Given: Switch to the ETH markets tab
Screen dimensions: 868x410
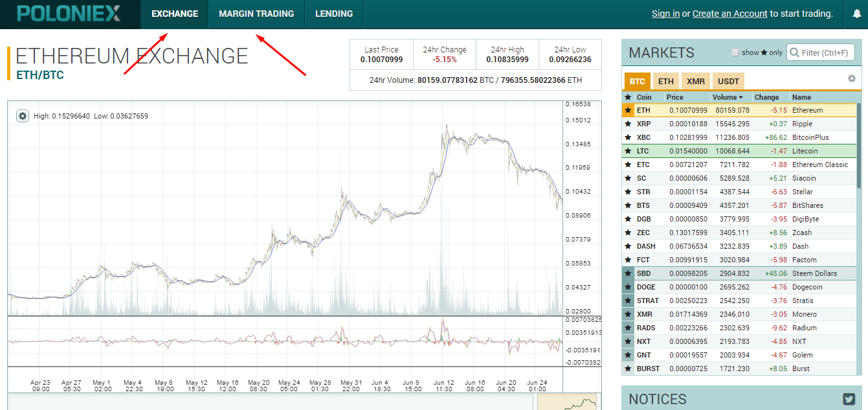Looking at the screenshot, I should pyautogui.click(x=666, y=81).
